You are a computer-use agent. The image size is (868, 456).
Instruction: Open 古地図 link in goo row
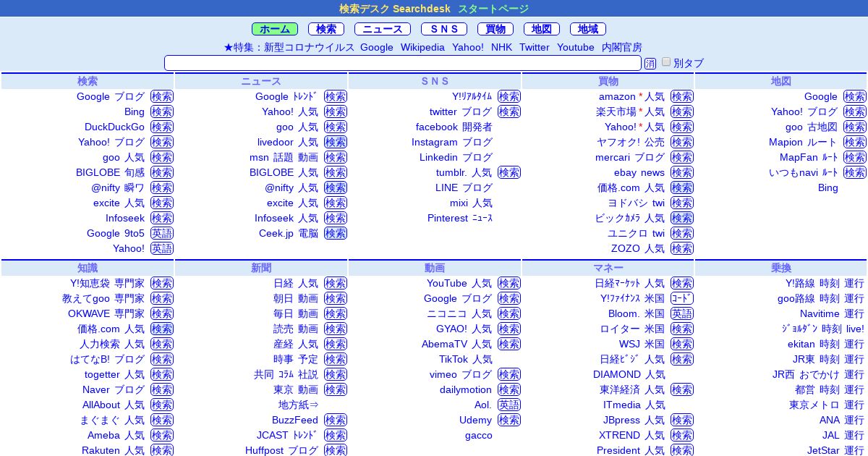[822, 127]
